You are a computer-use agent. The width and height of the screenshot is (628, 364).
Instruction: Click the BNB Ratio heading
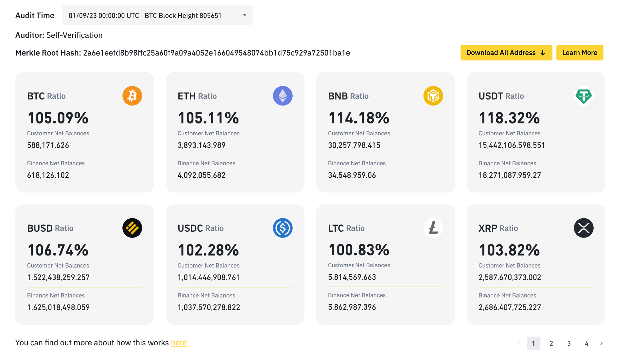[348, 96]
